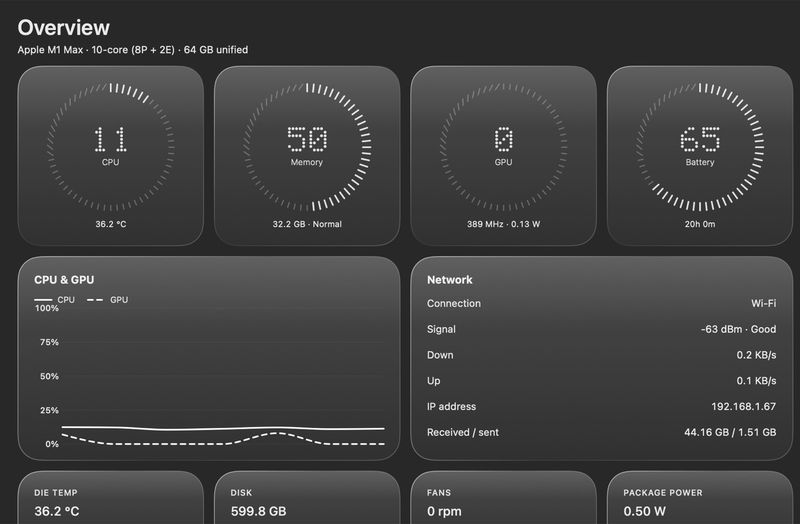
Task: Click the PACKAGE POWER card label
Action: click(663, 493)
